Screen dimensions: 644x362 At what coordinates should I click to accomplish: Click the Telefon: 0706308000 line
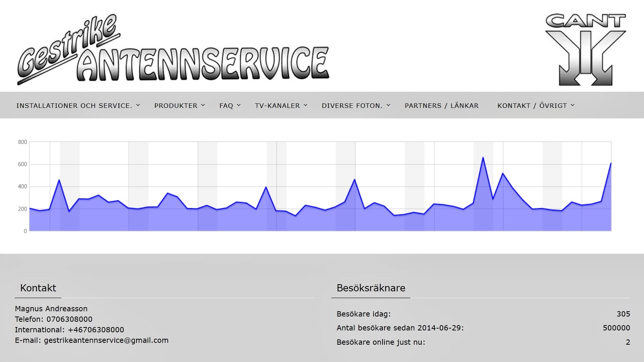(x=53, y=319)
